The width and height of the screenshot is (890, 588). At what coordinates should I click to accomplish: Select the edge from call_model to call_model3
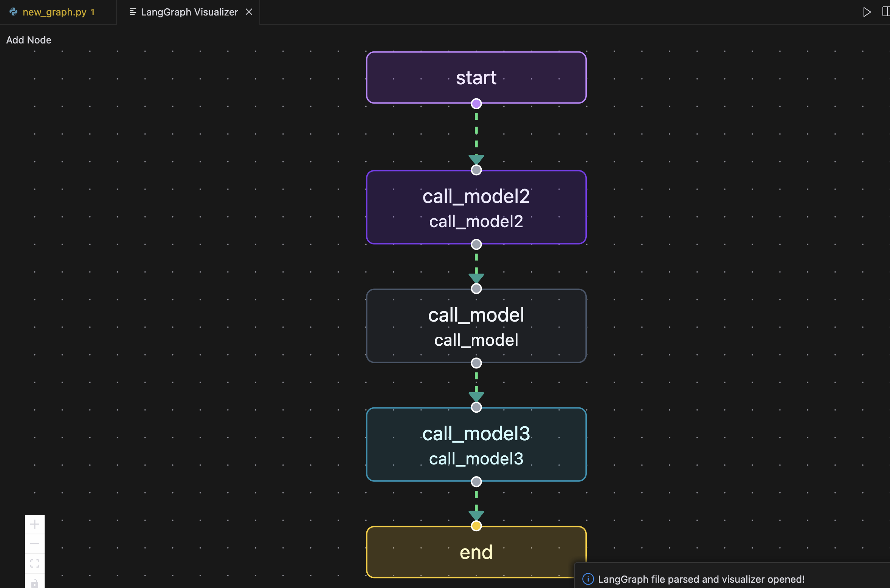476,385
